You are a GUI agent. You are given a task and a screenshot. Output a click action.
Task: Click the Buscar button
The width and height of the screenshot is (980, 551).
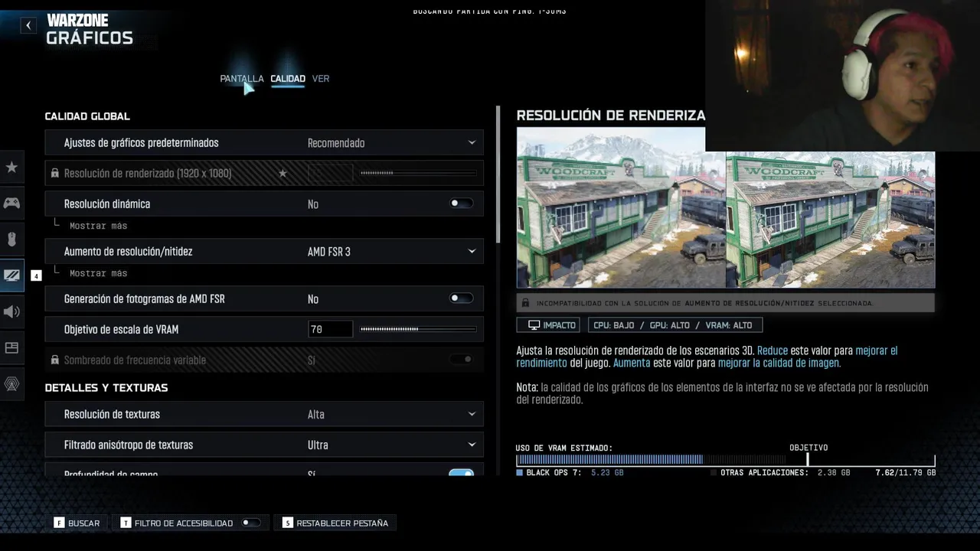[77, 523]
